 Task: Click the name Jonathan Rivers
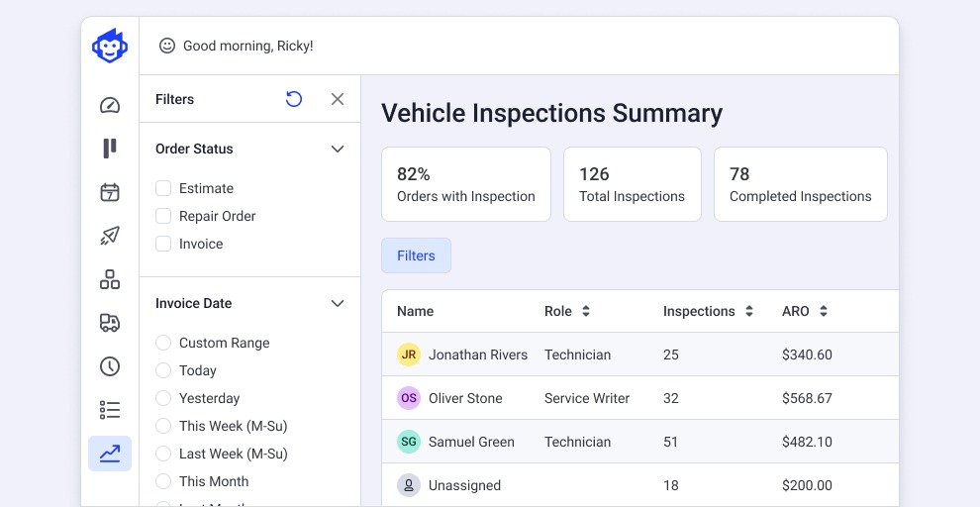point(478,355)
